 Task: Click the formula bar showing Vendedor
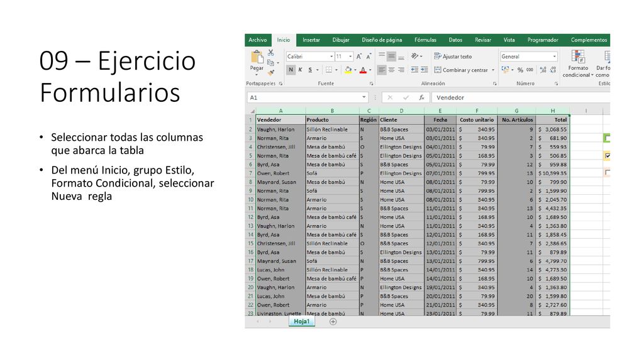[x=521, y=97]
